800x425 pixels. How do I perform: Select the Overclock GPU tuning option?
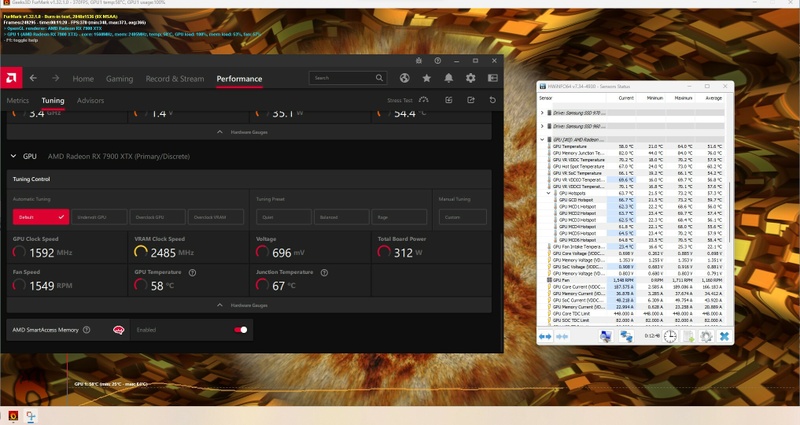point(157,217)
